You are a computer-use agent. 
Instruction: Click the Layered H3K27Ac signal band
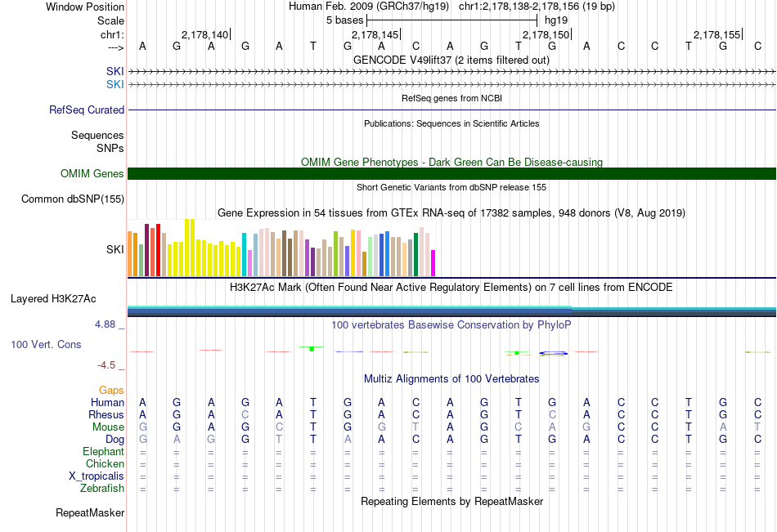[451, 311]
